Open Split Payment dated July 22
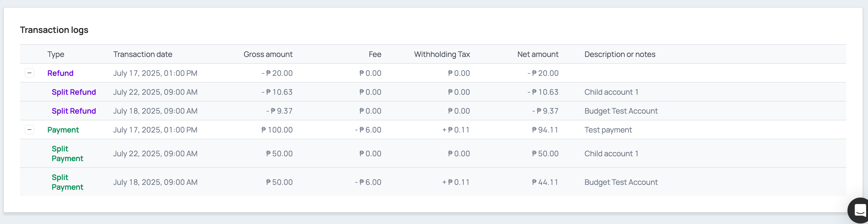868x224 pixels. [67, 153]
